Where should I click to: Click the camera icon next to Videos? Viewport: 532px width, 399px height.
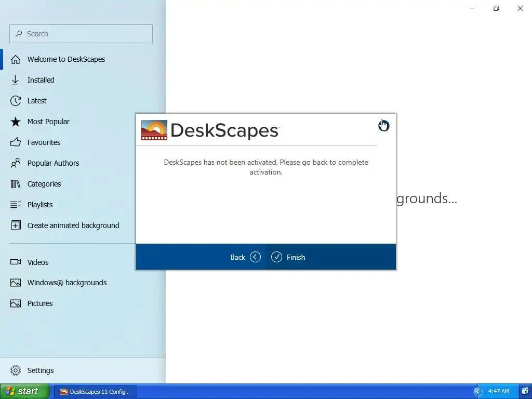(x=15, y=262)
